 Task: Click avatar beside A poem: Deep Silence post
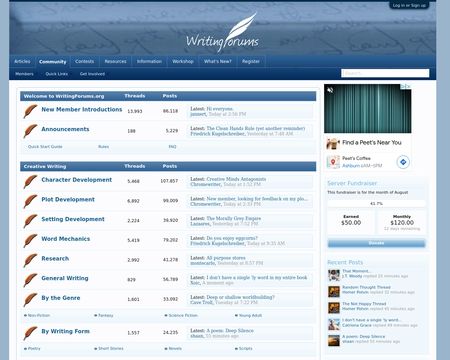tap(334, 340)
